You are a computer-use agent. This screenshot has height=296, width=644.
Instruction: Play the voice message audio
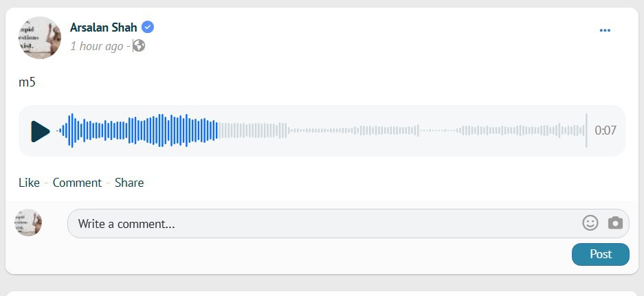click(x=41, y=131)
